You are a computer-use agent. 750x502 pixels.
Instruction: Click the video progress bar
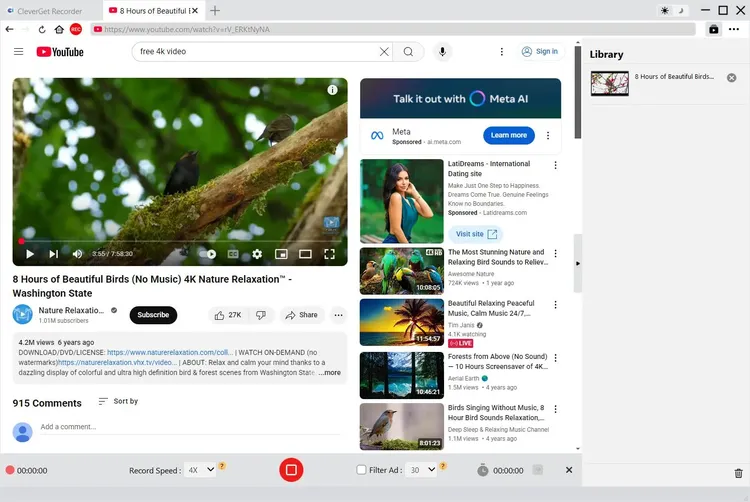180,241
